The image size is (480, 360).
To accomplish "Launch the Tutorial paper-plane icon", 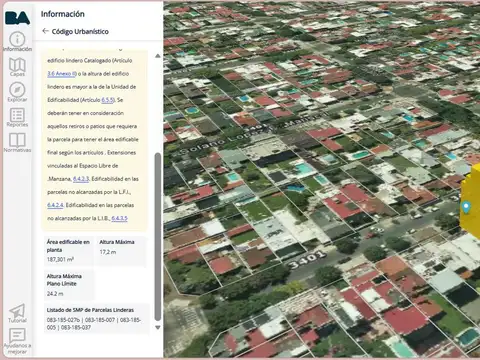I will (x=17, y=313).
